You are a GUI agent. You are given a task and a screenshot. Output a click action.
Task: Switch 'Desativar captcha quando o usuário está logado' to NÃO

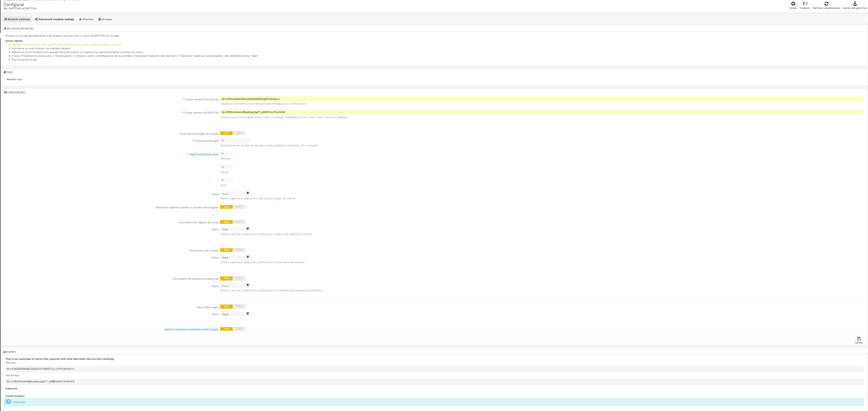(x=239, y=207)
